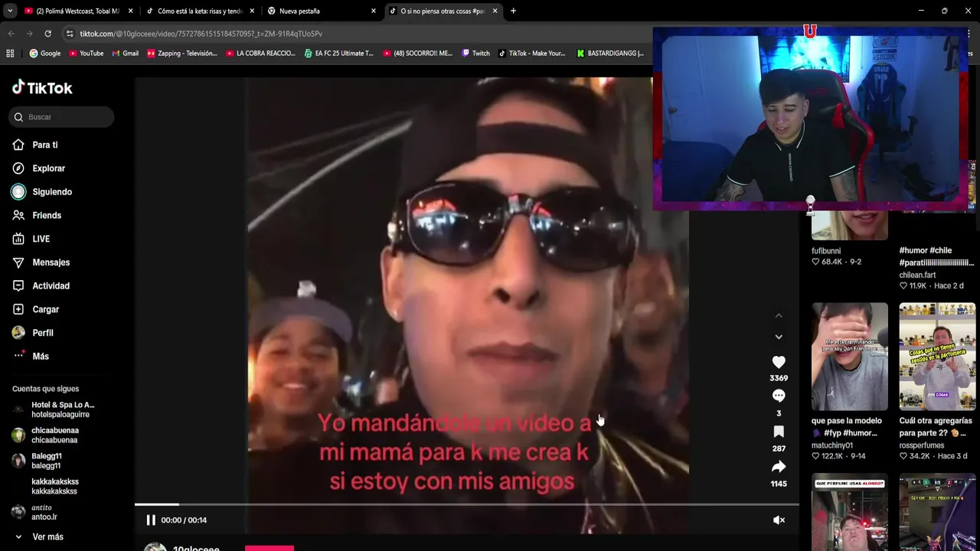Open the browser apps grid icon

[10, 54]
